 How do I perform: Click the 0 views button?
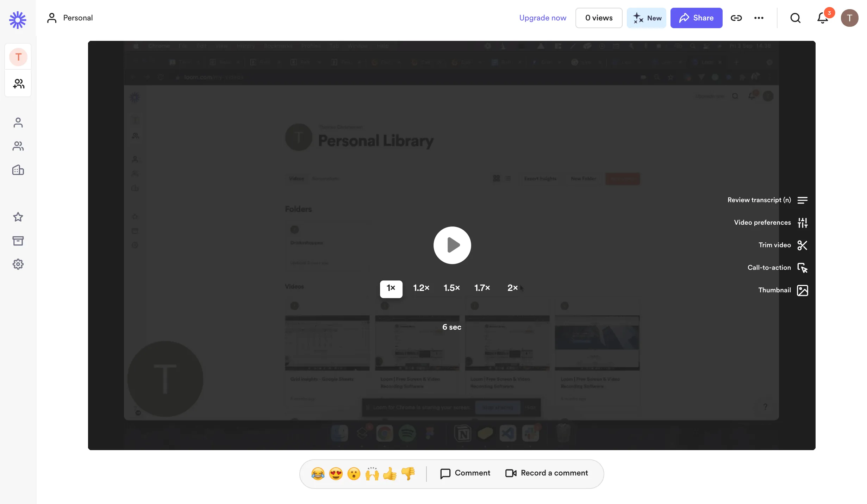click(x=599, y=18)
